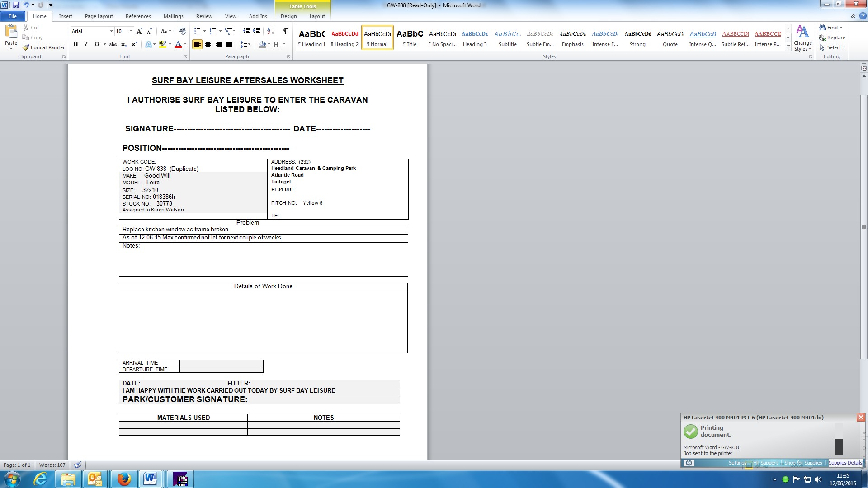
Task: Click the Strikethrough abc icon
Action: [x=113, y=44]
